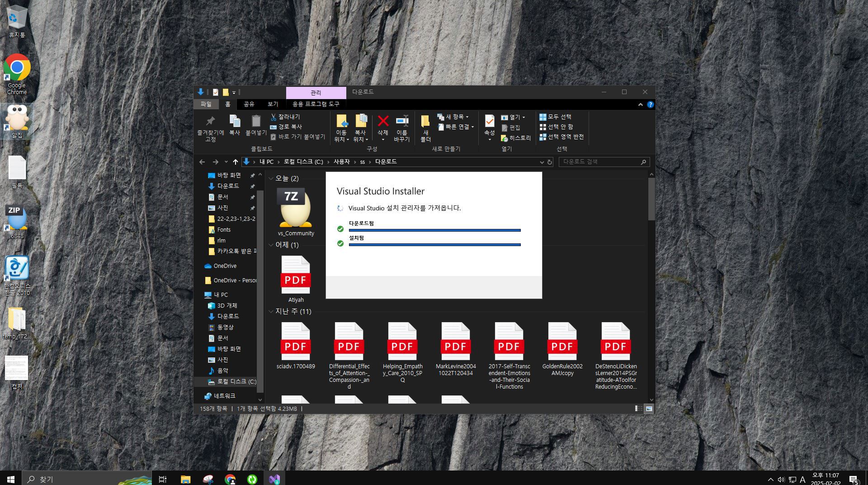Open the File (파일) ribbon tab
The width and height of the screenshot is (868, 485).
coord(206,104)
